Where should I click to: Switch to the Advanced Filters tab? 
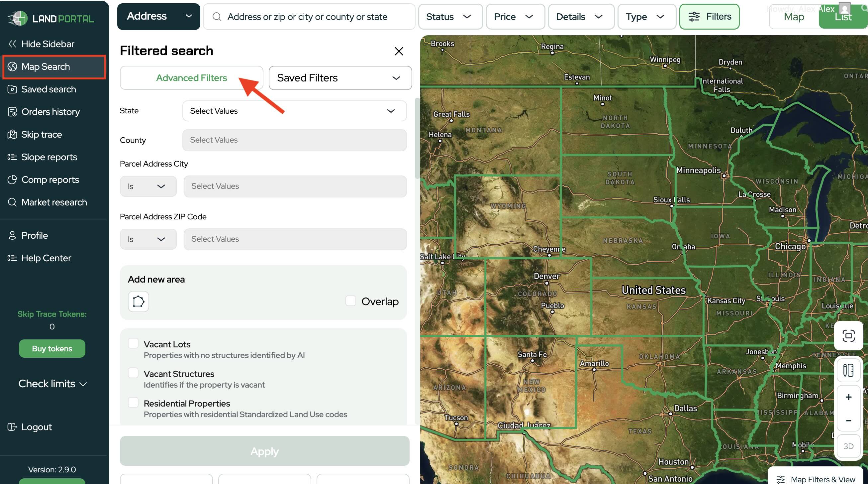191,78
